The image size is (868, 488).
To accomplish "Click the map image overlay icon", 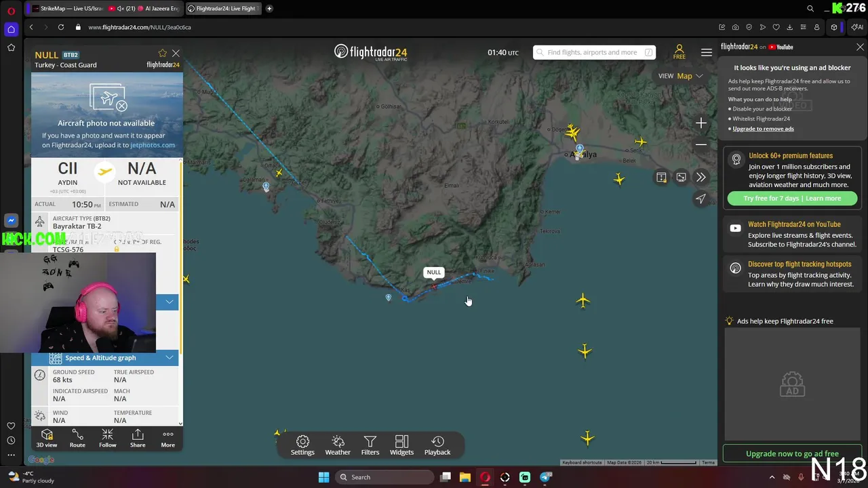I will pyautogui.click(x=681, y=177).
